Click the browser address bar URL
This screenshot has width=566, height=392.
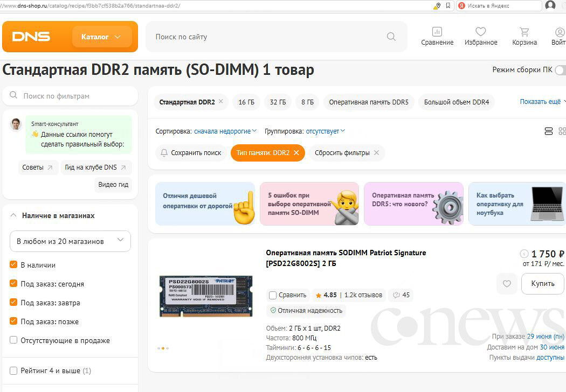[90, 6]
